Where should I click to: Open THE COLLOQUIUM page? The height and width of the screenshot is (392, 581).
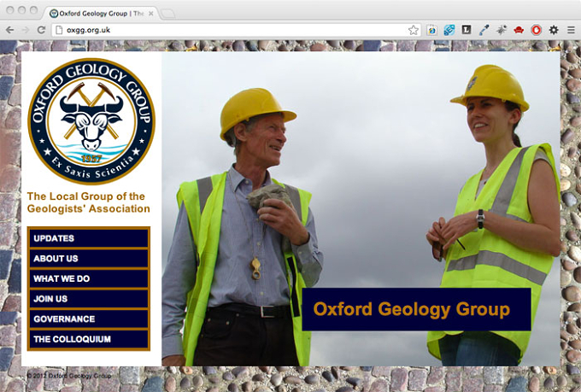tap(89, 339)
